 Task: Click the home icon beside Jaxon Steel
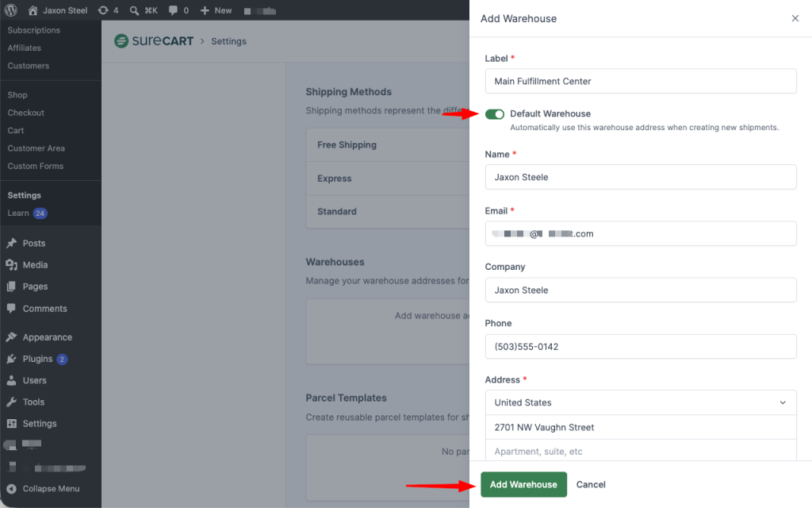33,10
